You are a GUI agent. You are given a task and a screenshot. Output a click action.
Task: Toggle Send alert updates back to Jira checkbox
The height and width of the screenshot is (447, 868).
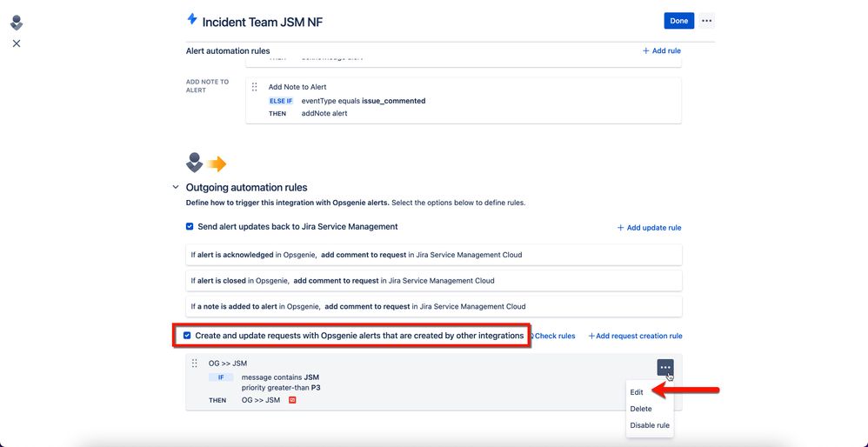click(x=190, y=227)
